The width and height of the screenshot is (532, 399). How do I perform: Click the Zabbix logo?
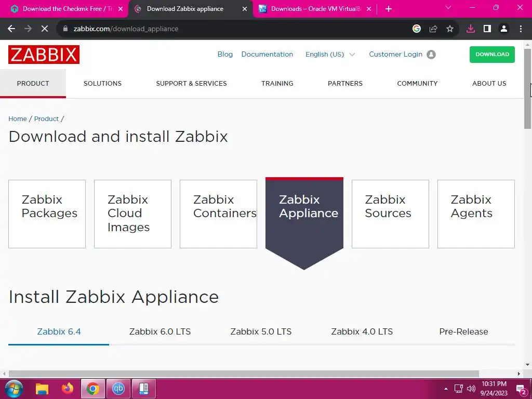(x=44, y=54)
